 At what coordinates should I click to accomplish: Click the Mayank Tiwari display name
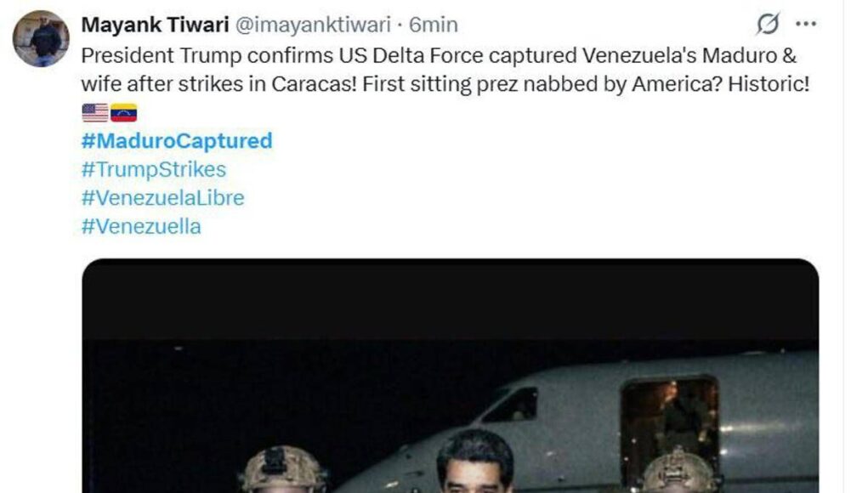pyautogui.click(x=153, y=25)
